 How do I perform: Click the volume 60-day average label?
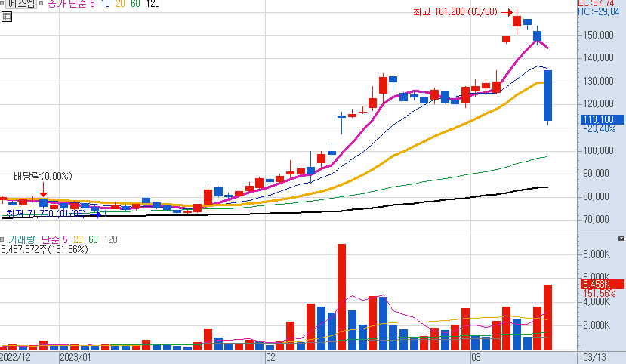[93, 239]
